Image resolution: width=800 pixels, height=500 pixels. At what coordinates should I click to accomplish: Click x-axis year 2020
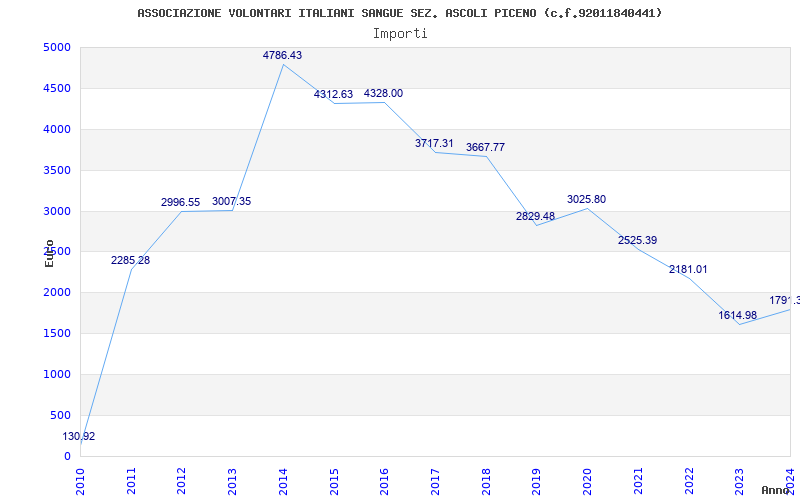point(587,482)
